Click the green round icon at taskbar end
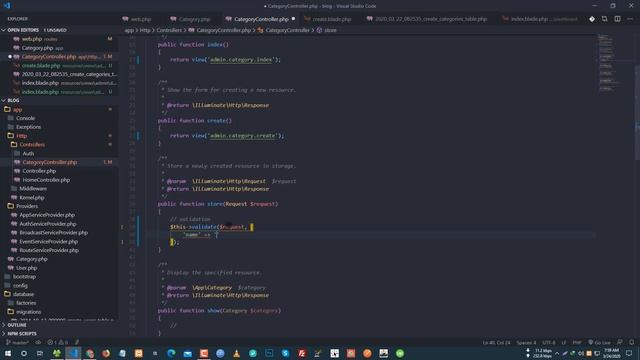Viewport: 640px width, 360px height. pos(400,353)
